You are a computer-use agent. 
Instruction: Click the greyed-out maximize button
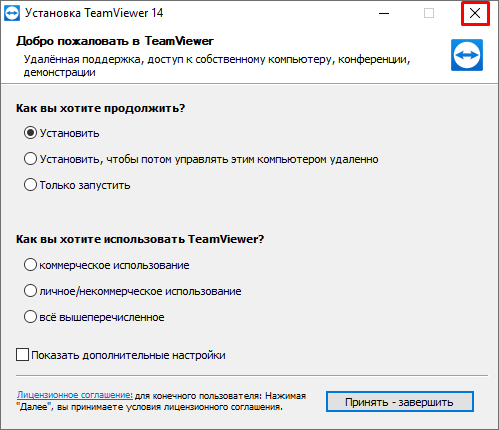point(429,13)
